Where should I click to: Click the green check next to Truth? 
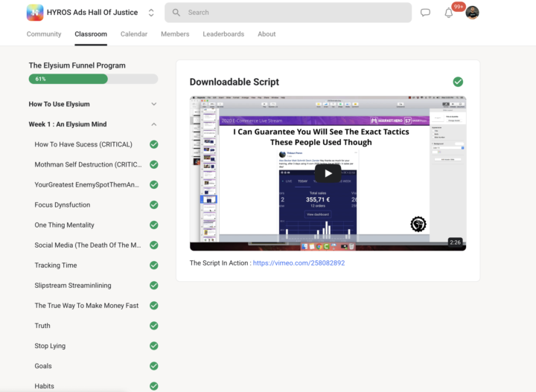click(x=154, y=326)
